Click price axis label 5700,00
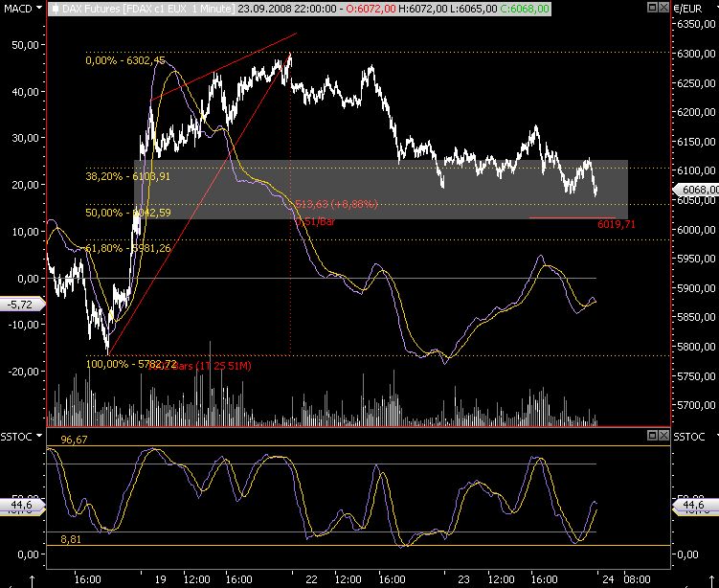The width and height of the screenshot is (719, 588). tap(697, 405)
